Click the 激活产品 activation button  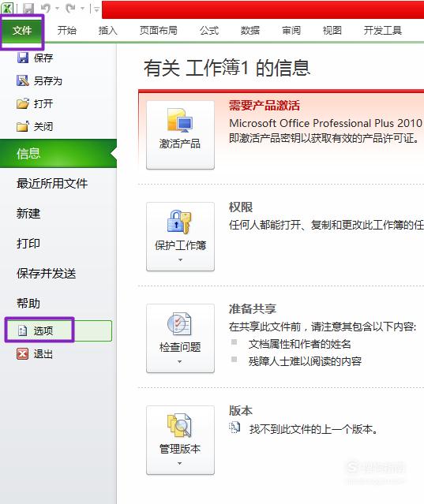click(180, 135)
